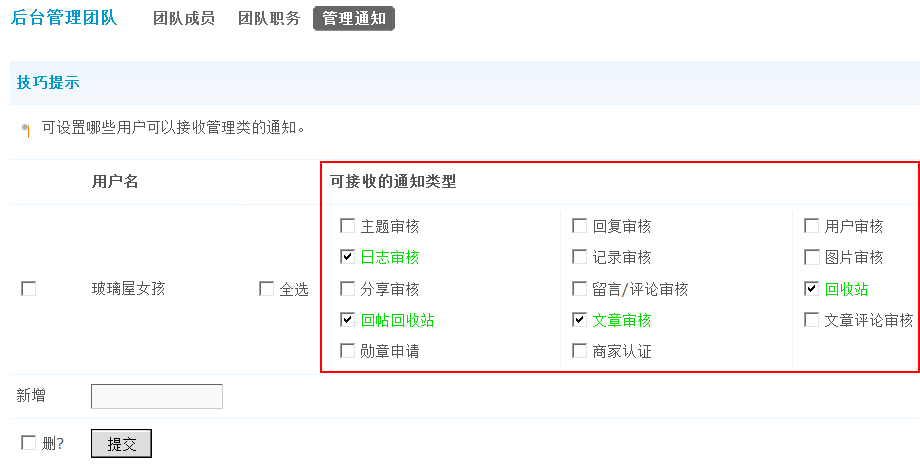Viewport: 920px width, 465px height.
Task: Click the tip lightbulb icon
Action: point(25,130)
